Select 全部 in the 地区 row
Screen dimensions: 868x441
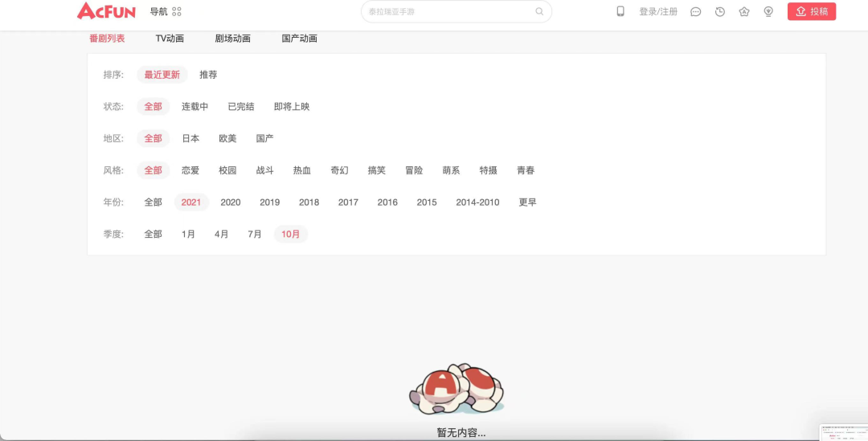tap(153, 138)
